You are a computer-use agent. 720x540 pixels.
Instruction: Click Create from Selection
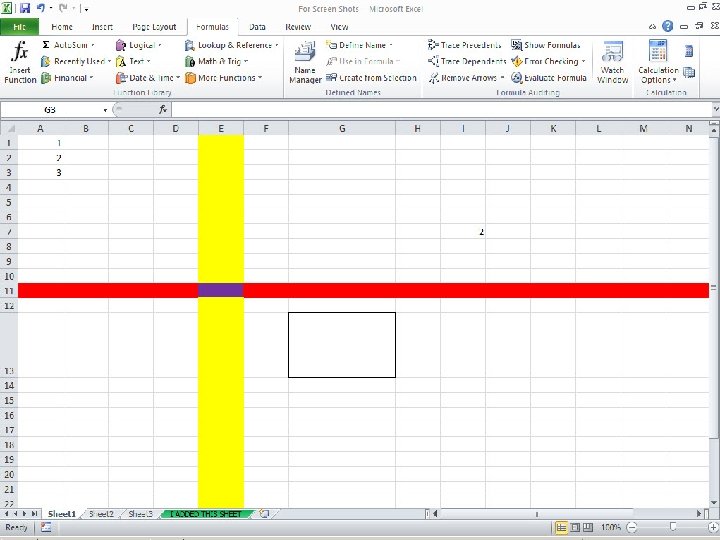[371, 78]
